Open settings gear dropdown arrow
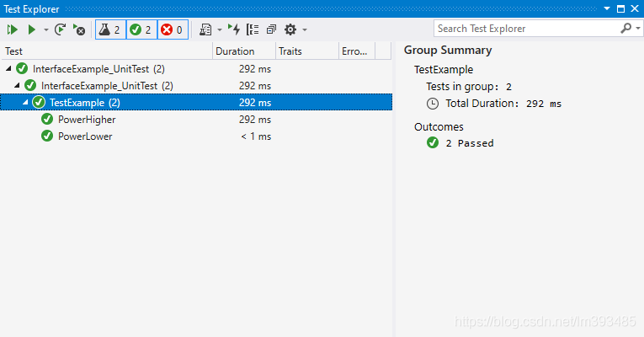Screen dimensions: 644x337 coord(305,29)
